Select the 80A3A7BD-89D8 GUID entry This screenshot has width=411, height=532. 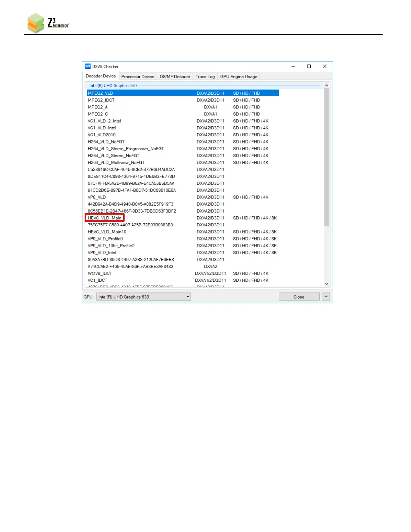(x=183, y=260)
